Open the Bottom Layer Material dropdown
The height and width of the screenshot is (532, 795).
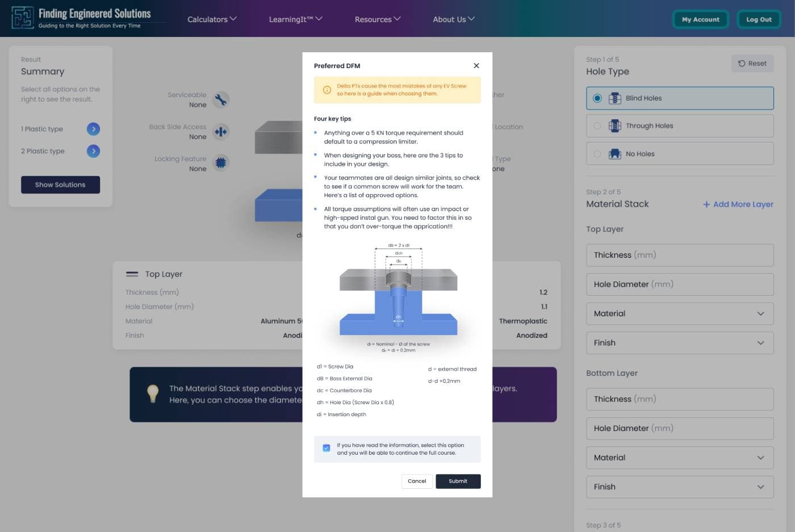pyautogui.click(x=679, y=458)
